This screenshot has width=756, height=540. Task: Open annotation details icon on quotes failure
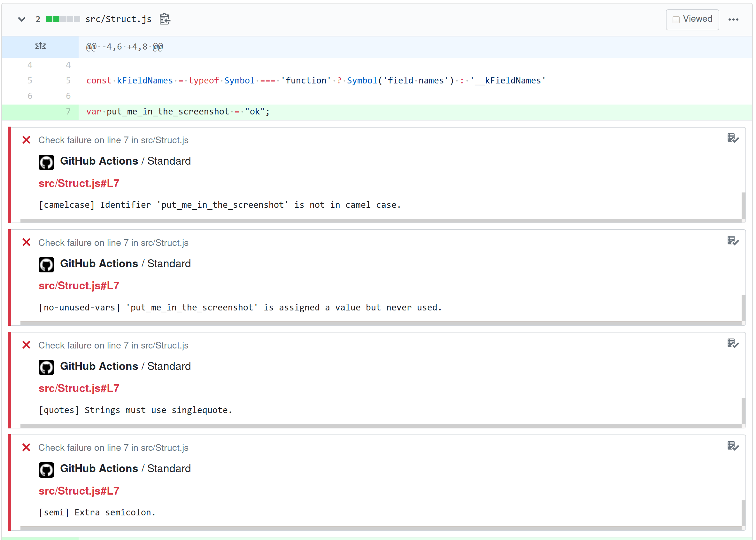click(x=732, y=343)
